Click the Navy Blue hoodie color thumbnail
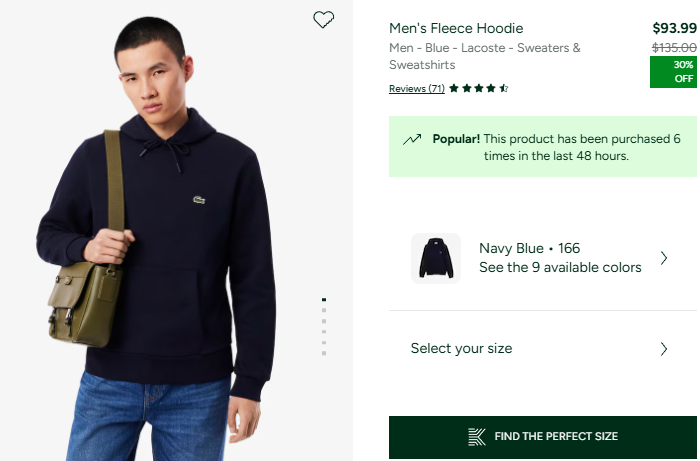Image resolution: width=700 pixels, height=461 pixels. pyautogui.click(x=436, y=258)
